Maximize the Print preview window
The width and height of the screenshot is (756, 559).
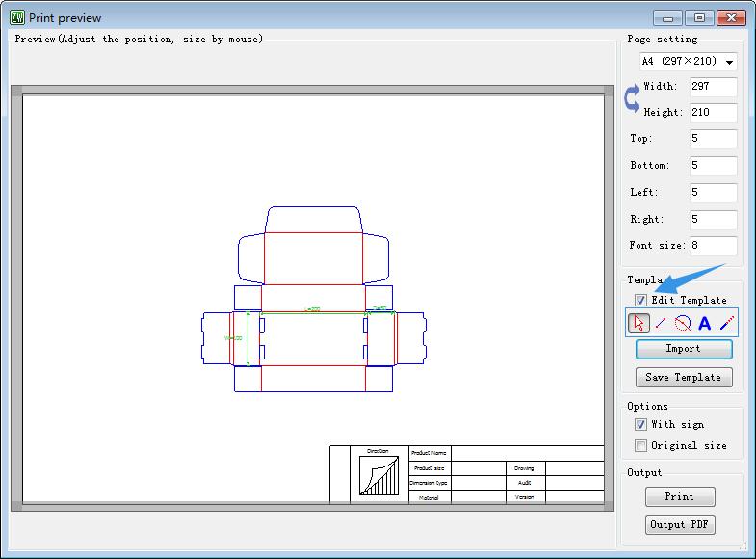click(x=699, y=18)
